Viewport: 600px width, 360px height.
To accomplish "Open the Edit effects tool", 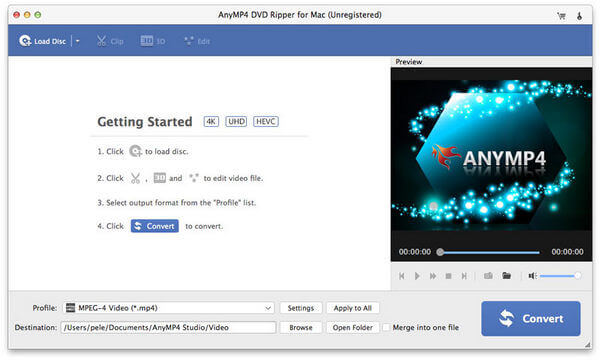I will coord(197,41).
